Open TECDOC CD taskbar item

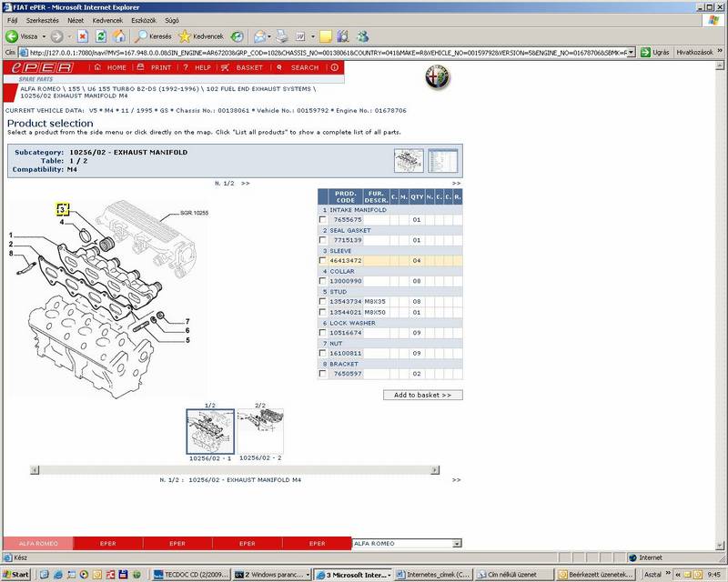191,575
